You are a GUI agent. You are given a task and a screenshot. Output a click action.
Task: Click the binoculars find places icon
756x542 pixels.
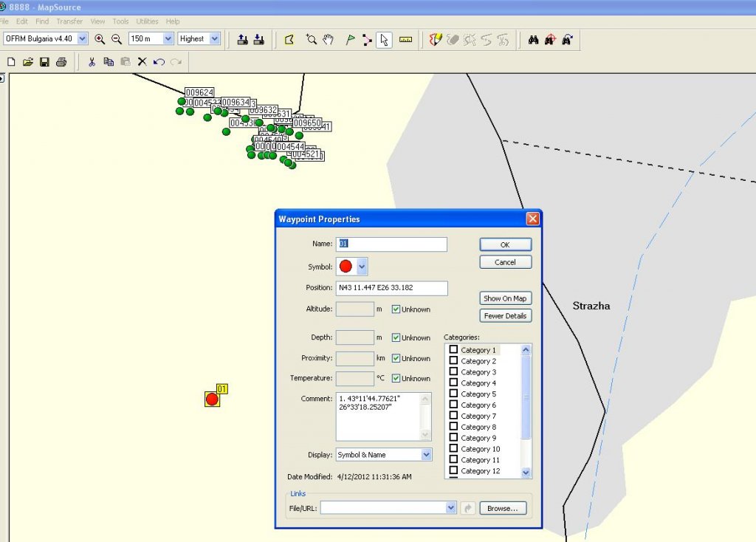[533, 39]
